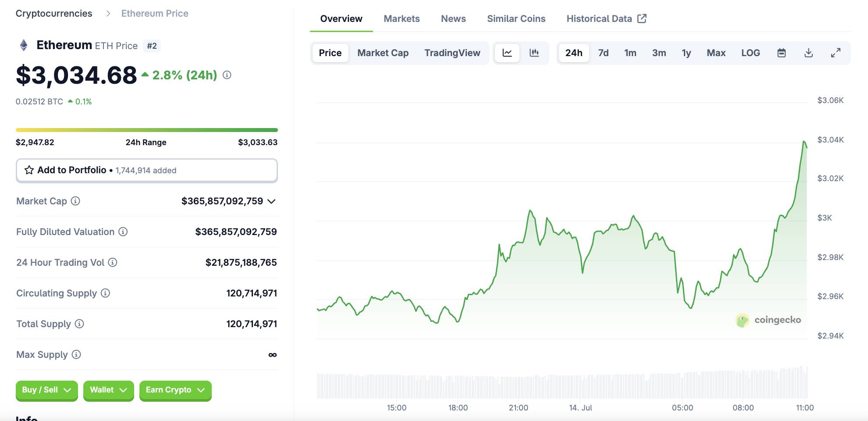
Task: Select the 7d time range
Action: 603,53
